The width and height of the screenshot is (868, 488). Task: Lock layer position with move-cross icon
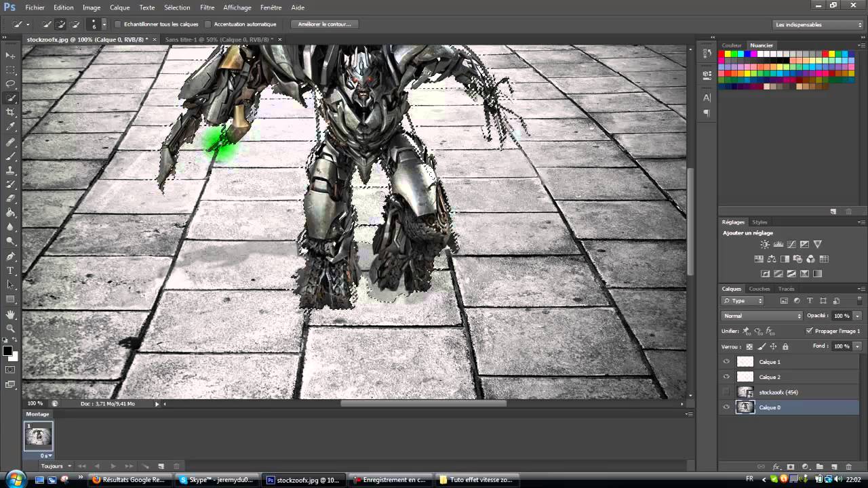click(773, 346)
